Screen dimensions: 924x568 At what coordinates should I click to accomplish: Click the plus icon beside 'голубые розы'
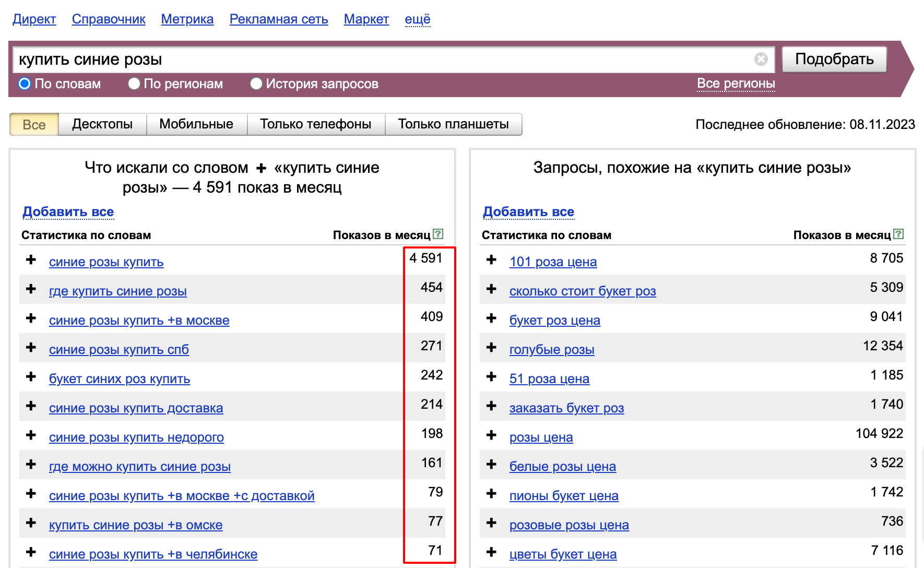[x=491, y=348]
